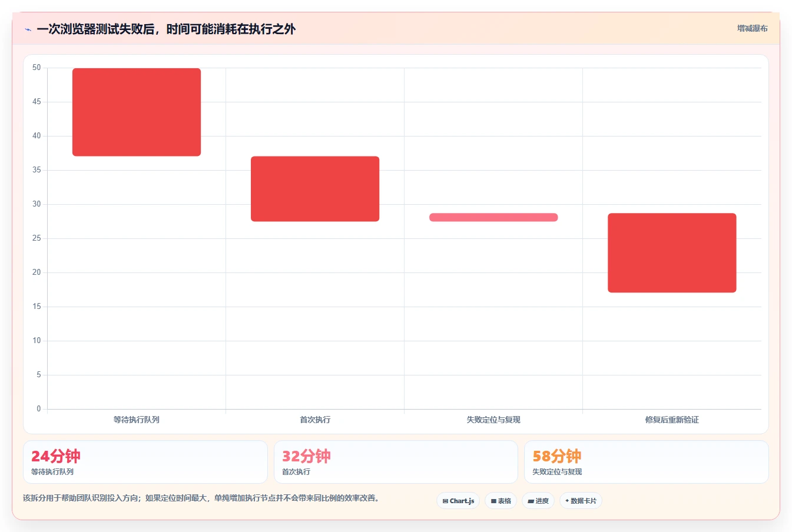This screenshot has width=792, height=532.
Task: Click the 增减瀑布 label in header
Action: tap(753, 28)
